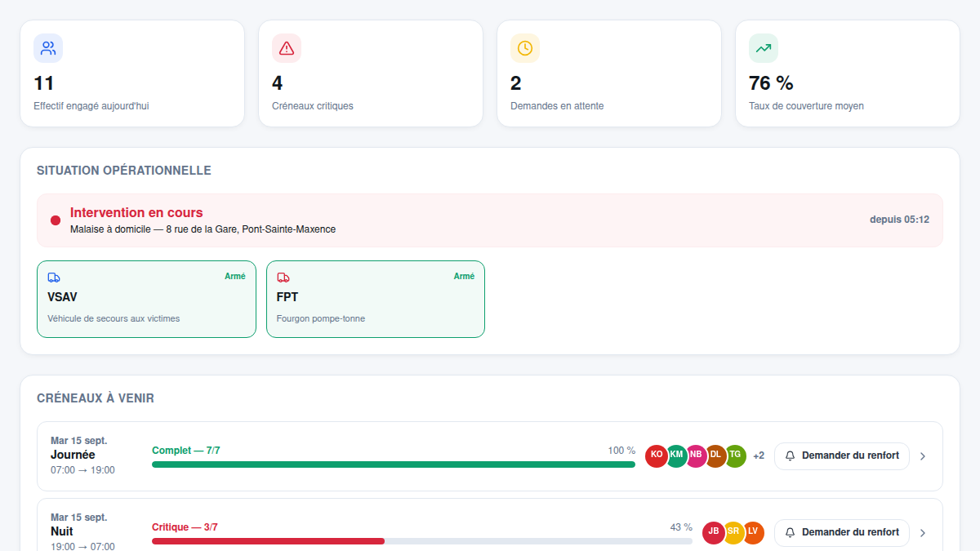Viewport: 980px width, 551px height.
Task: Open the FPT vehicle name
Action: (x=287, y=297)
